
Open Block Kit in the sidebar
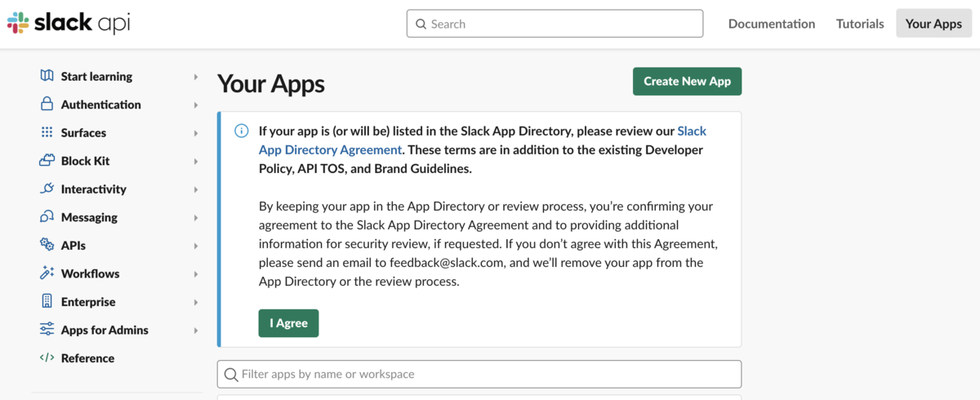tap(85, 161)
